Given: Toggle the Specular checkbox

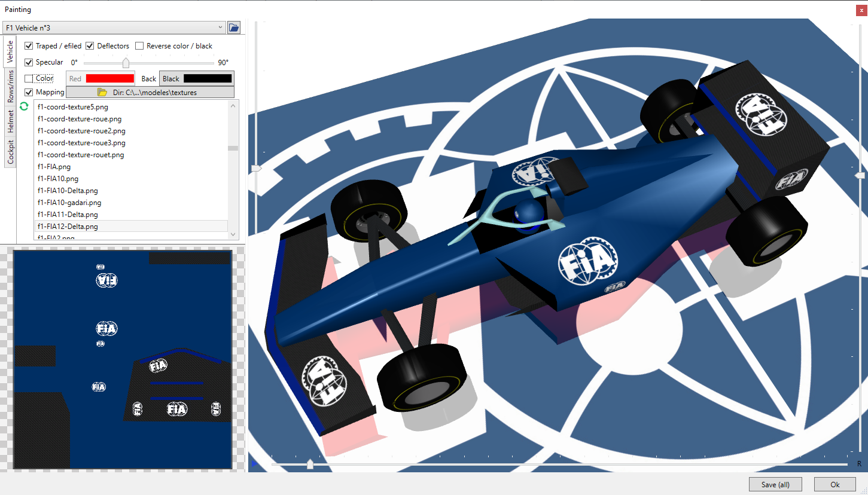Looking at the screenshot, I should pyautogui.click(x=29, y=62).
